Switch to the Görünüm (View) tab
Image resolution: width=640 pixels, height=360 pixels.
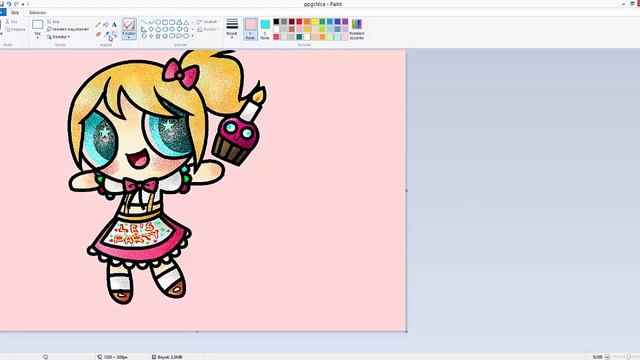(38, 13)
